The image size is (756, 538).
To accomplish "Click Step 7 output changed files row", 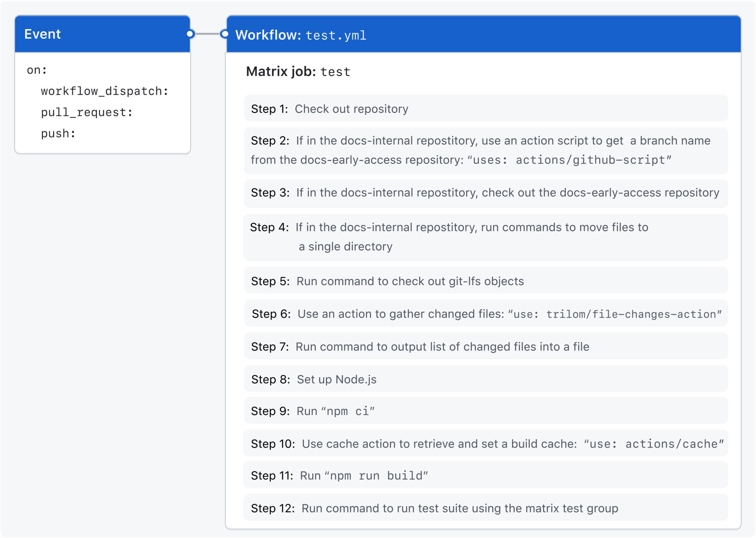I will [x=486, y=347].
